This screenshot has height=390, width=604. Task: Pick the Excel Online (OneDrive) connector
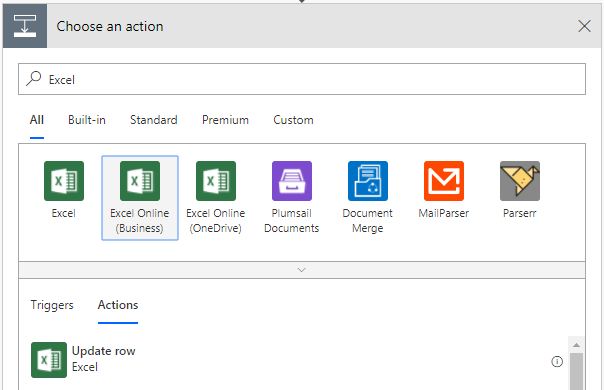[216, 198]
